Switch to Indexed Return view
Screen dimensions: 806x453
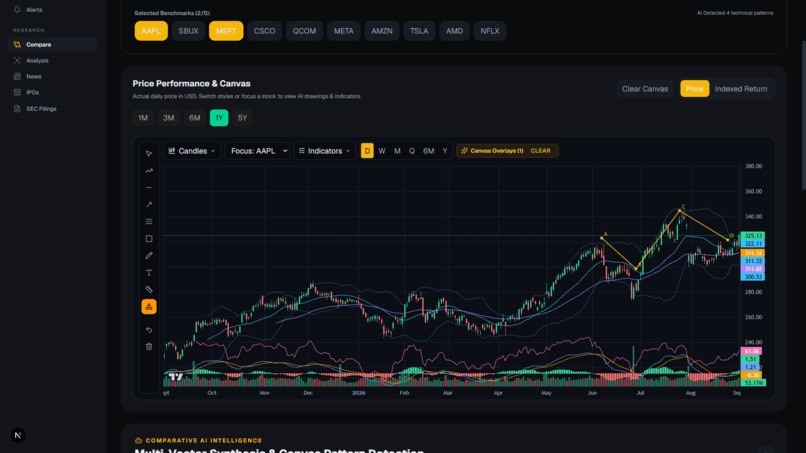pyautogui.click(x=741, y=88)
